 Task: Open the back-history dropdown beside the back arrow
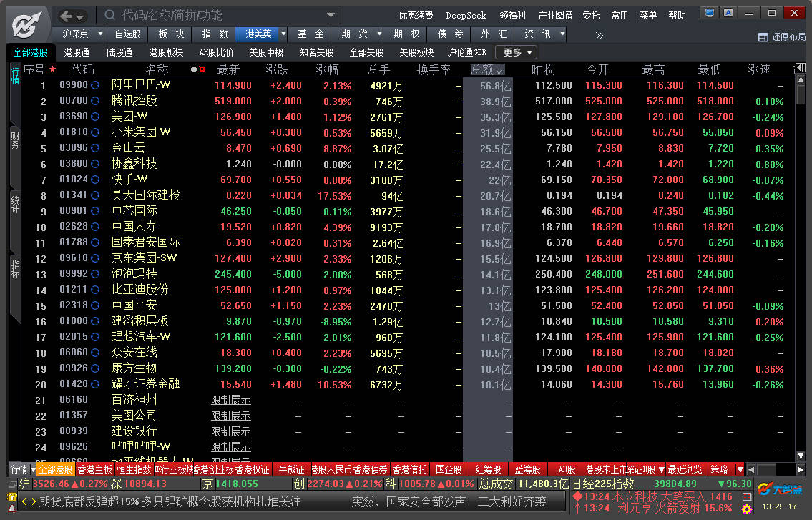click(79, 17)
